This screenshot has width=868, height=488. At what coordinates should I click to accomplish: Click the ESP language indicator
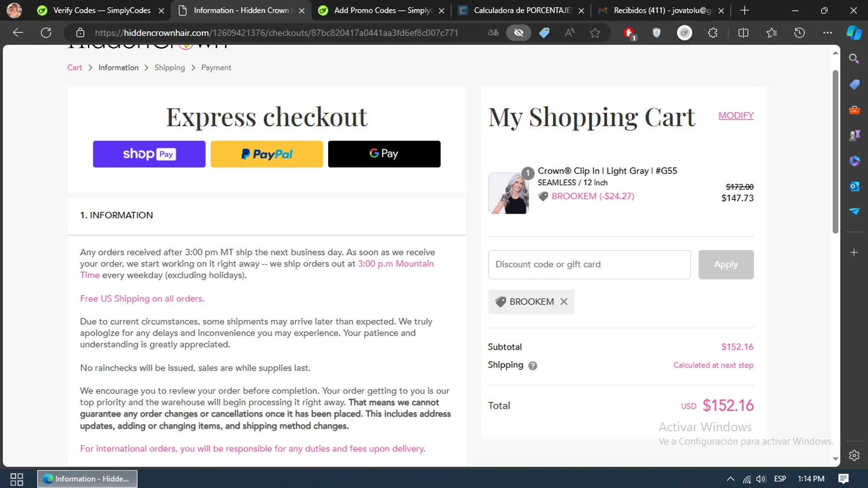pos(780,479)
